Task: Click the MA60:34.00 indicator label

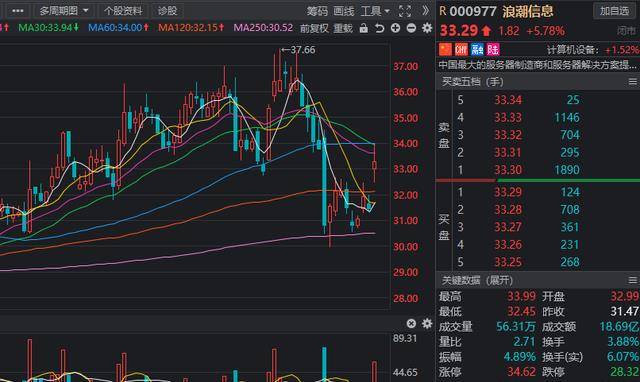Action: (118, 28)
